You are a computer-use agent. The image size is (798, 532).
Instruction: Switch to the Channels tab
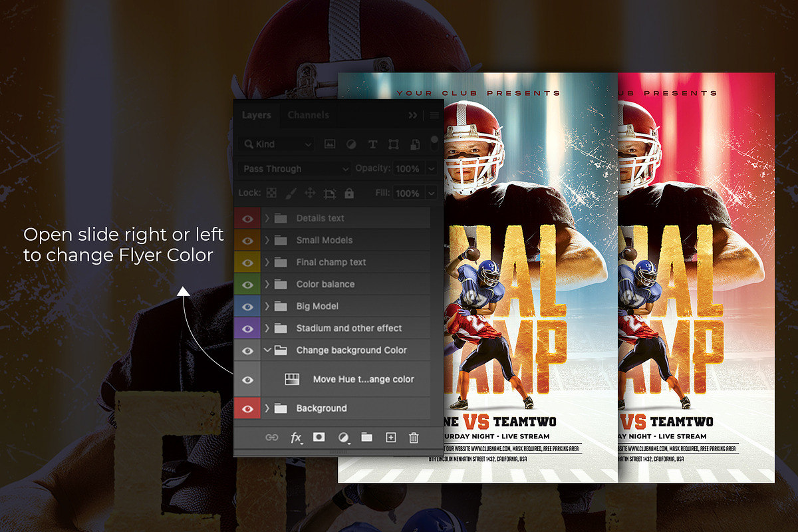tap(308, 115)
